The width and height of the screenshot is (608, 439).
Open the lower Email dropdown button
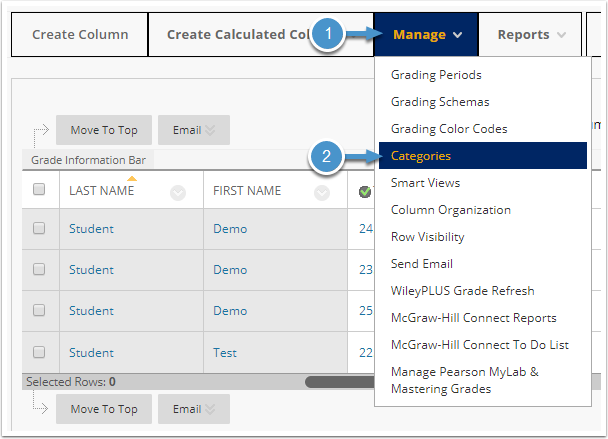pos(194,409)
